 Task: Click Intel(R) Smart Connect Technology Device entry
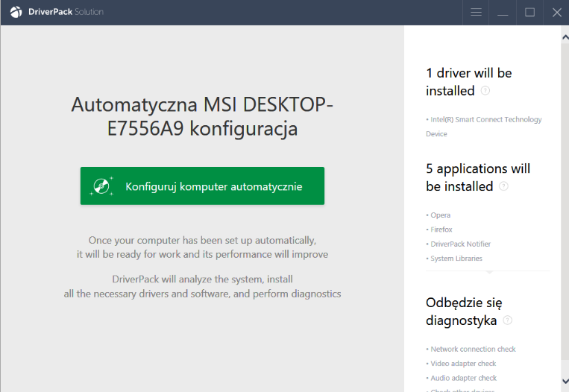click(484, 127)
